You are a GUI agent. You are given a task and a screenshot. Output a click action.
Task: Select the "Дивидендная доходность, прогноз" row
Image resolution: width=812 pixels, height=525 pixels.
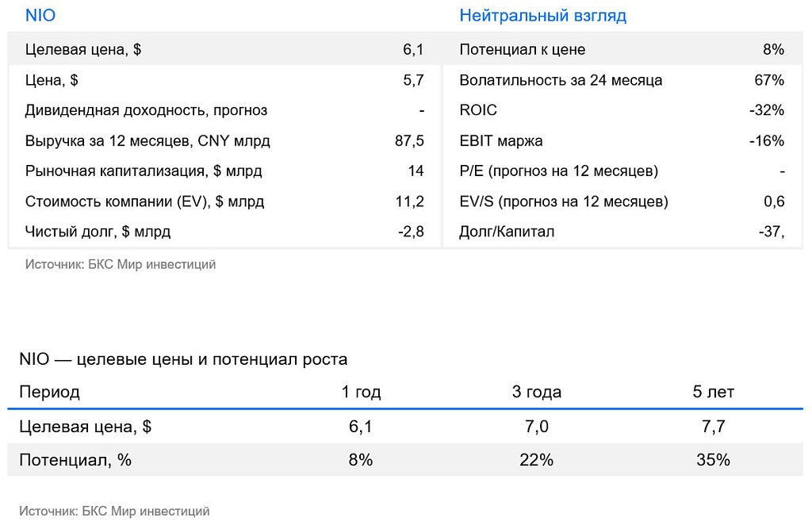click(146, 110)
